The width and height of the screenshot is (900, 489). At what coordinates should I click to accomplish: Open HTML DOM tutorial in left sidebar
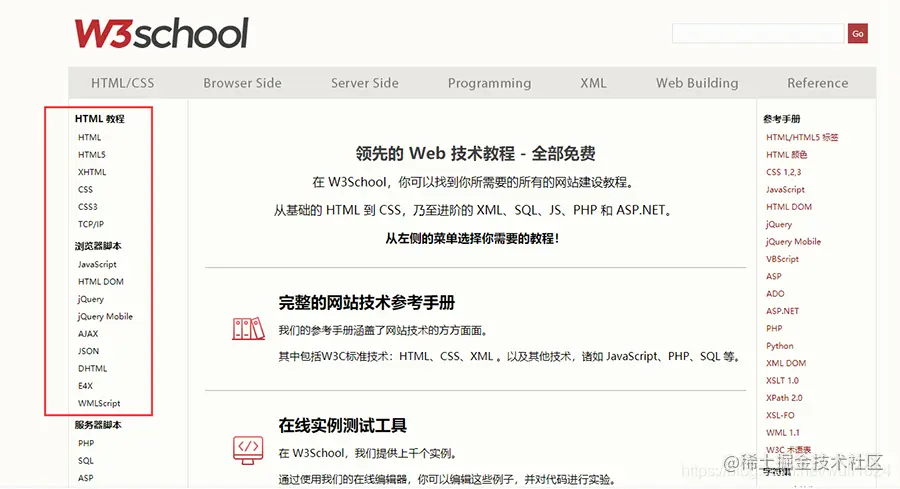[101, 281]
